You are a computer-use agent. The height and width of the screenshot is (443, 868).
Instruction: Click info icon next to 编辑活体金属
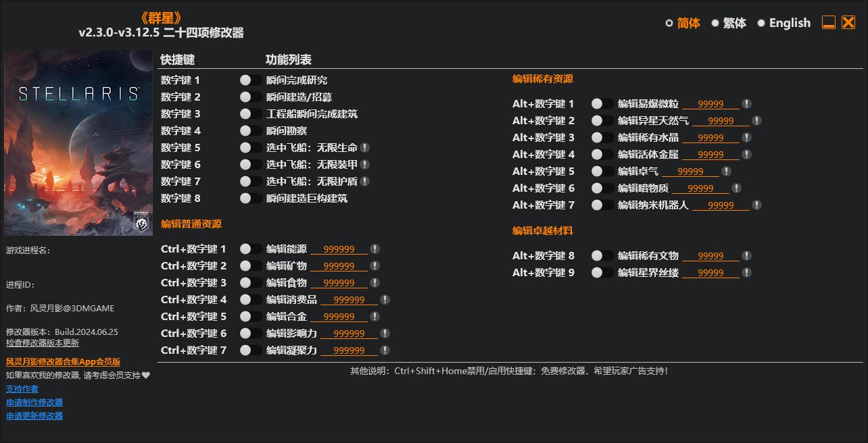pos(746,154)
